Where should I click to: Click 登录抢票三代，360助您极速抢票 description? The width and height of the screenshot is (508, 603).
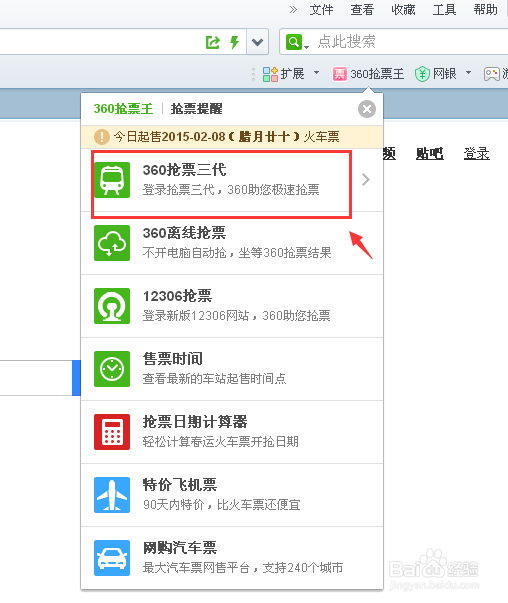click(x=231, y=190)
